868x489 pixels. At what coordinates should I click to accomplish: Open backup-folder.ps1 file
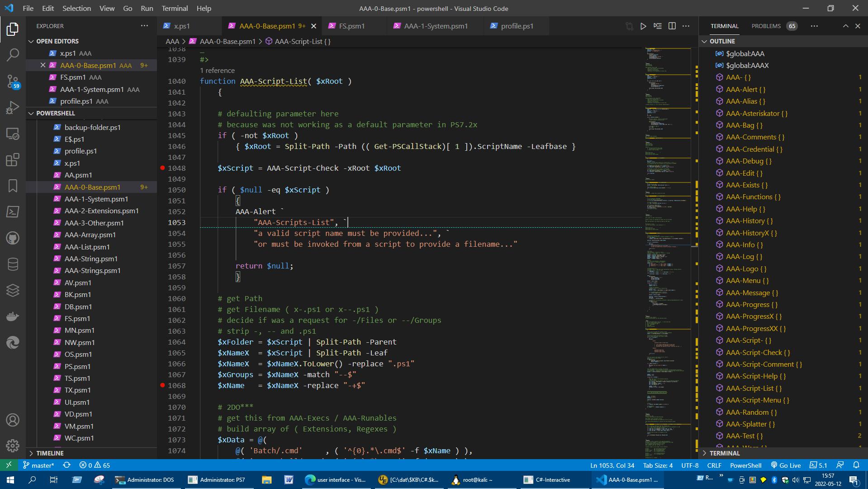coord(92,128)
